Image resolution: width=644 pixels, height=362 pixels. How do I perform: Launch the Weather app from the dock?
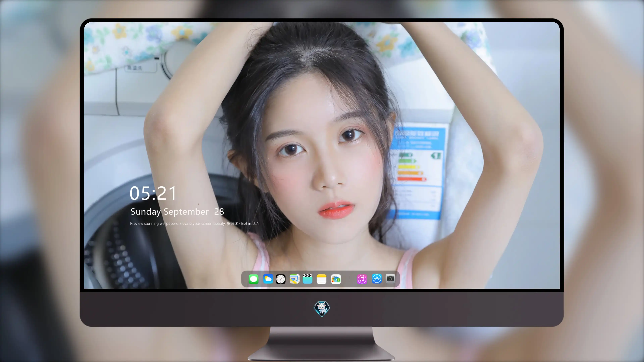click(268, 279)
